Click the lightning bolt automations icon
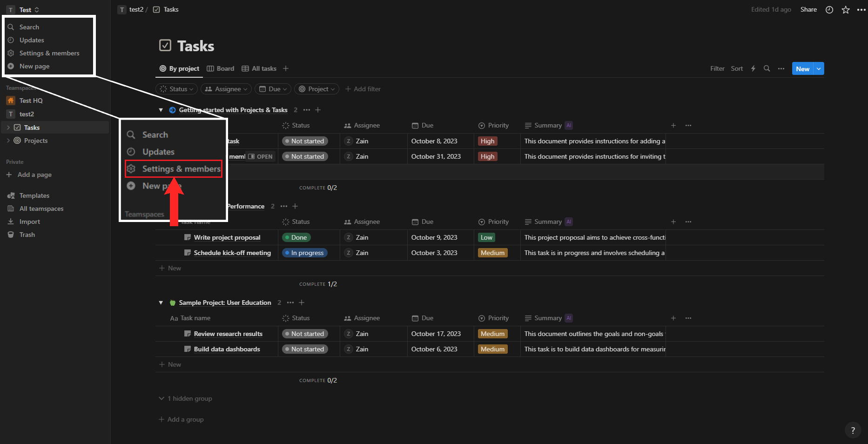The width and height of the screenshot is (868, 444). (x=753, y=68)
